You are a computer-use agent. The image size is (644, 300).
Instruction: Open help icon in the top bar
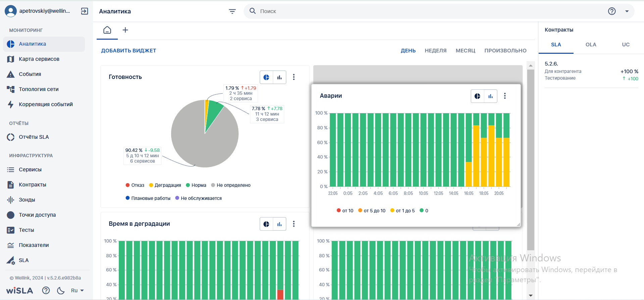coord(612,11)
